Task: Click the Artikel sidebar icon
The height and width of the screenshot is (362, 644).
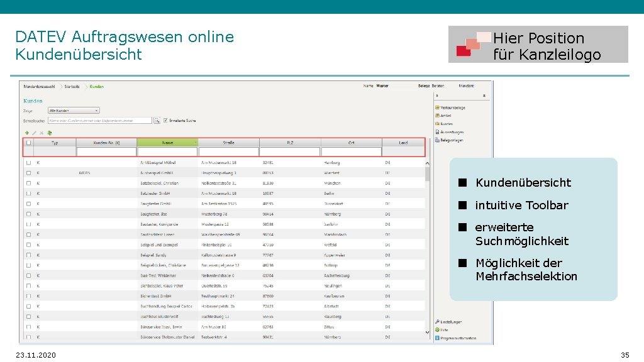Action: 438,116
